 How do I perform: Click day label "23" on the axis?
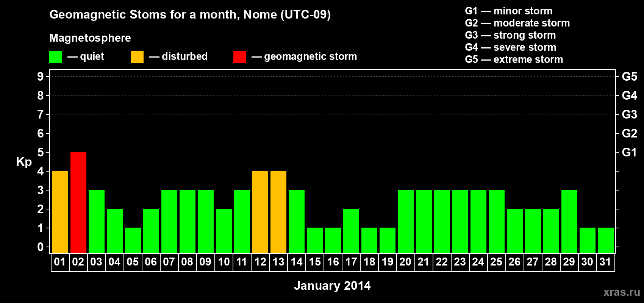460,262
